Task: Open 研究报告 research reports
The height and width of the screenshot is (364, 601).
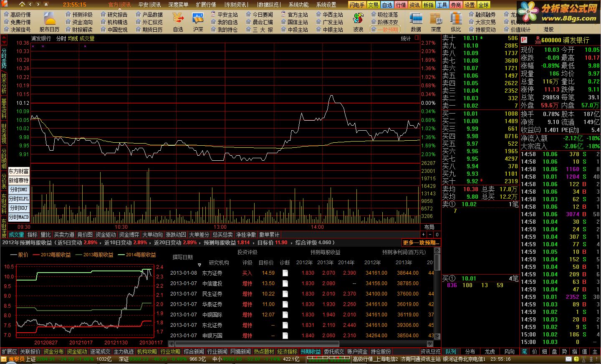Action: pyautogui.click(x=114, y=15)
